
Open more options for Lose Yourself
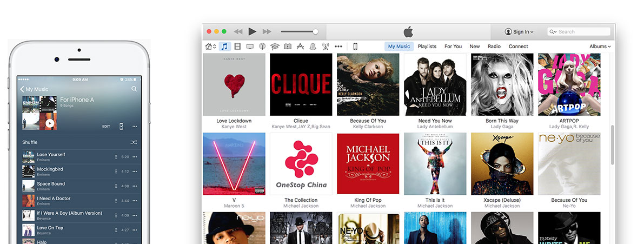pyautogui.click(x=135, y=157)
